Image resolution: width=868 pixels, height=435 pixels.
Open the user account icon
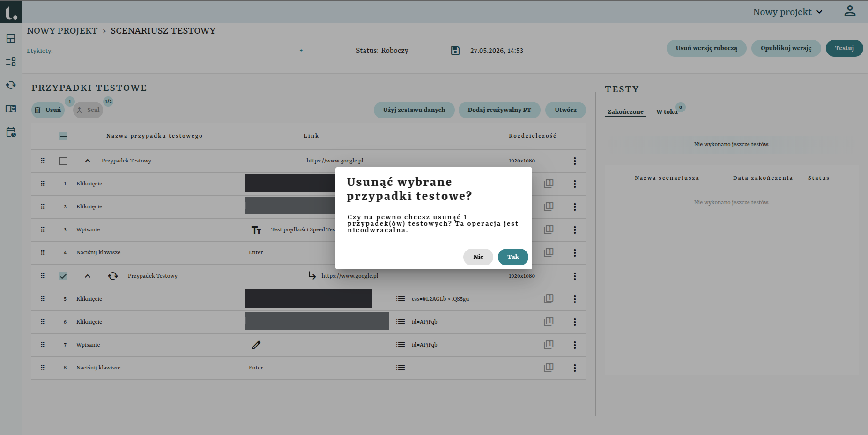(850, 11)
